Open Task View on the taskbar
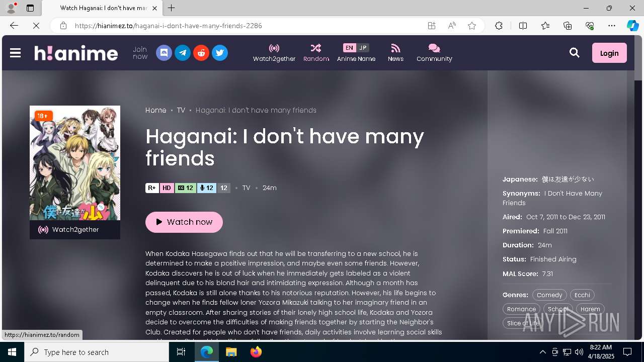 tap(181, 352)
